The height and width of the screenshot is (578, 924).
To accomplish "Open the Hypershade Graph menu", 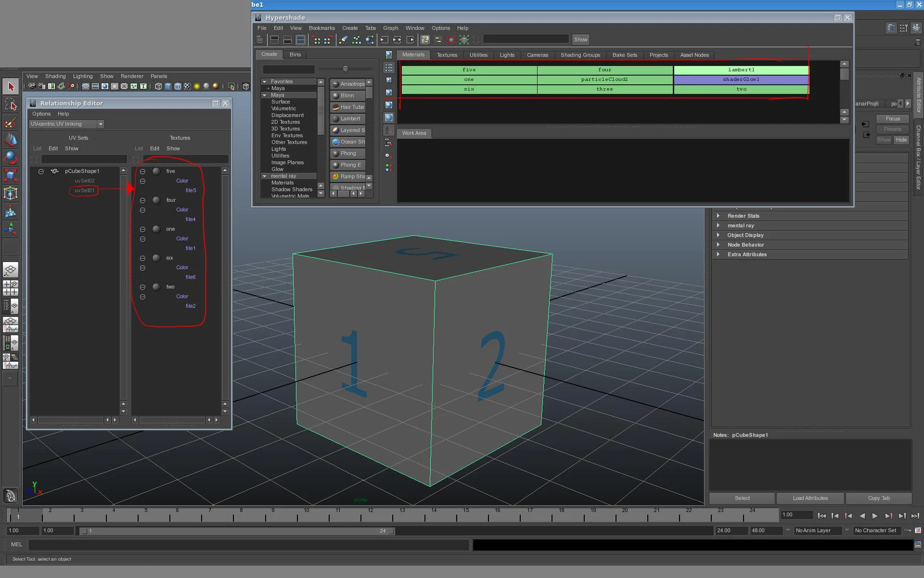I will 390,28.
